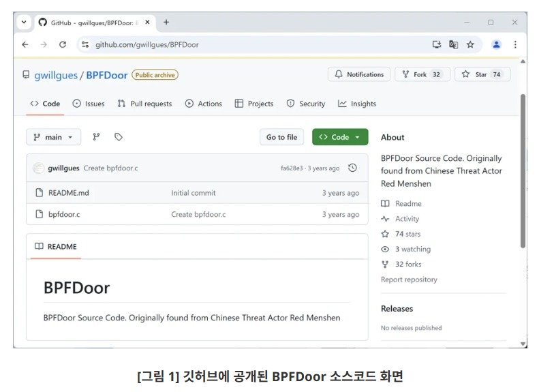This screenshot has height=392, width=539.
Task: Click the 'Public archive' badge
Action: tap(155, 75)
